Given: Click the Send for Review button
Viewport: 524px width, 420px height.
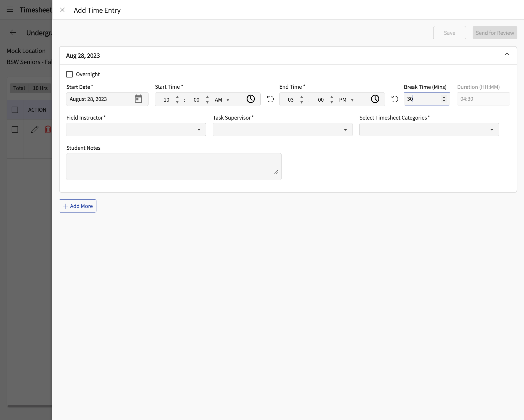Looking at the screenshot, I should (x=495, y=33).
